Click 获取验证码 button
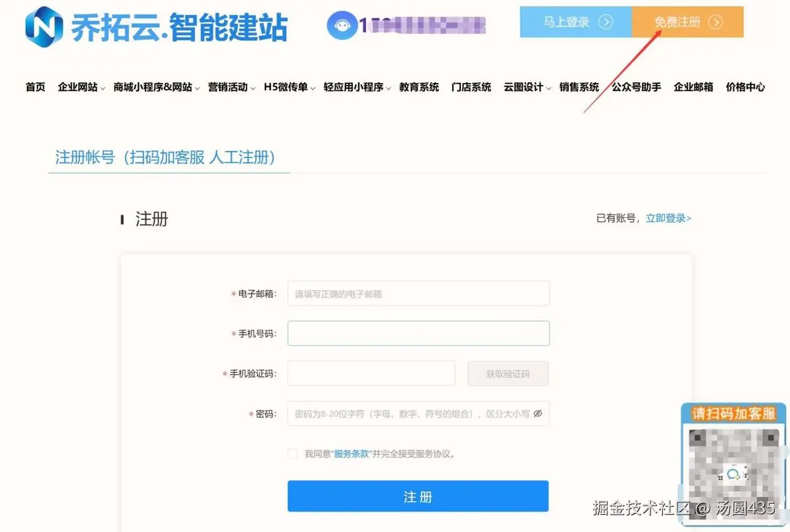This screenshot has width=790, height=532. point(508,373)
